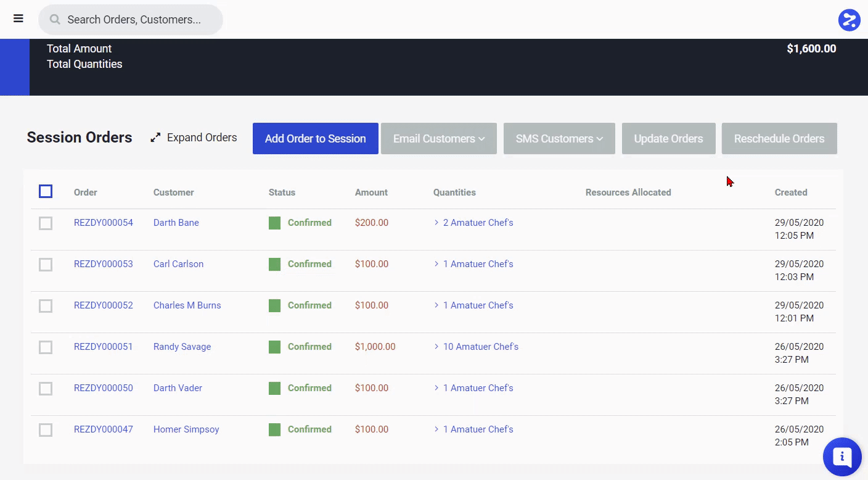868x480 pixels.
Task: Check the box for order REZDY000054
Action: tap(46, 223)
